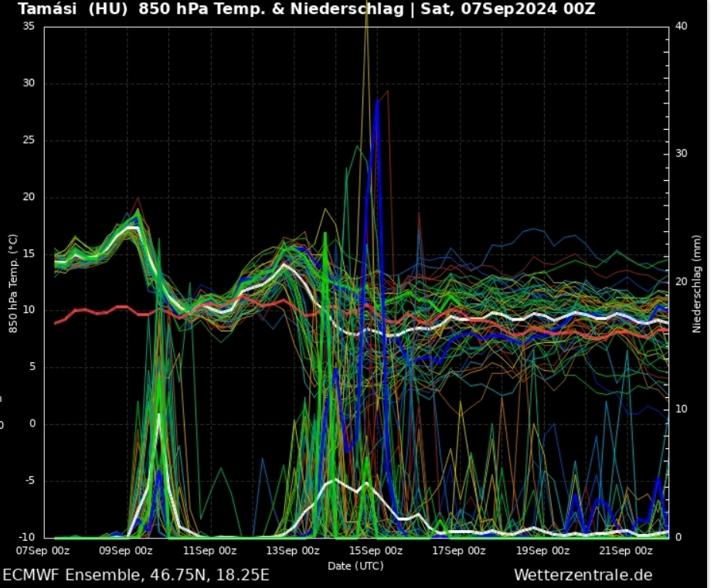
Task: Click the chart title starting with Tamási (HU)
Action: (x=306, y=9)
